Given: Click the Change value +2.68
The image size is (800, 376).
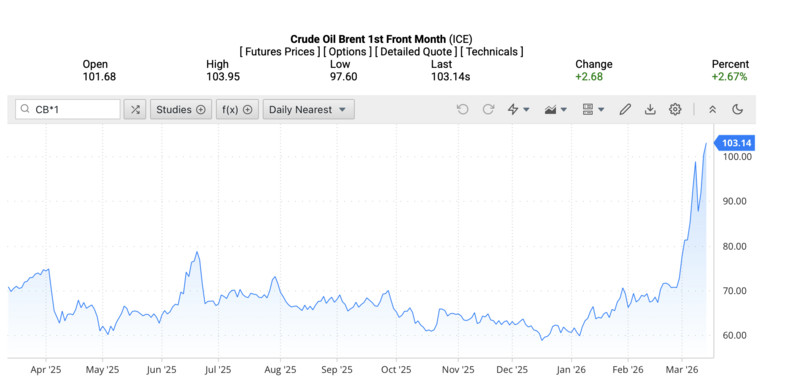Looking at the screenshot, I should 589,77.
